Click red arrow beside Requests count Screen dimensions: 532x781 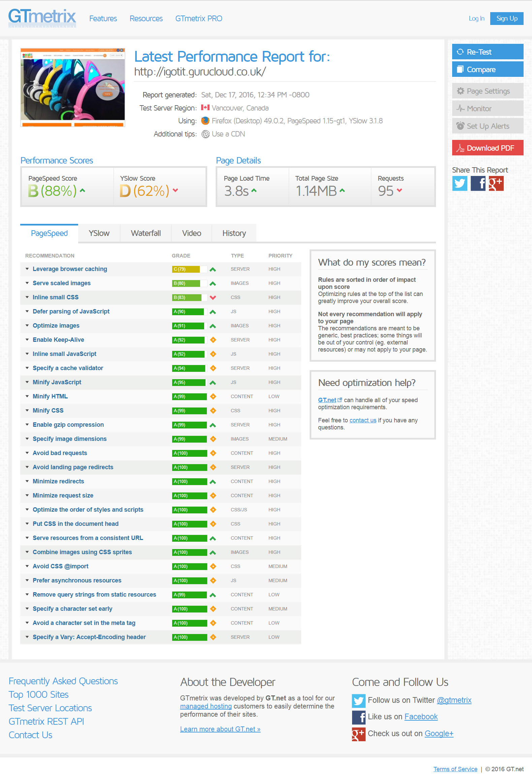coord(399,190)
